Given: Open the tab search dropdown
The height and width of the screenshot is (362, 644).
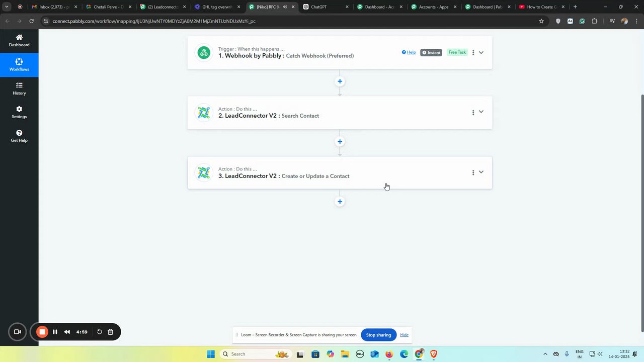Looking at the screenshot, I should coord(7,7).
